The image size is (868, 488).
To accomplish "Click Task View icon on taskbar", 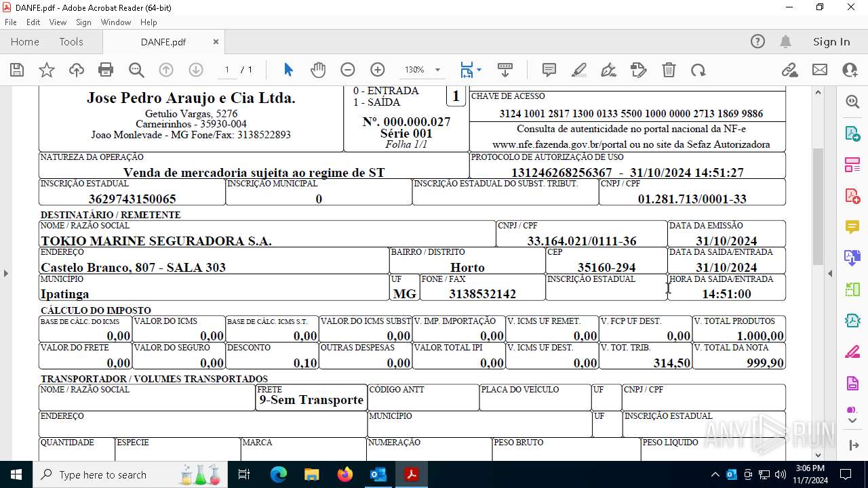I will coord(245,474).
